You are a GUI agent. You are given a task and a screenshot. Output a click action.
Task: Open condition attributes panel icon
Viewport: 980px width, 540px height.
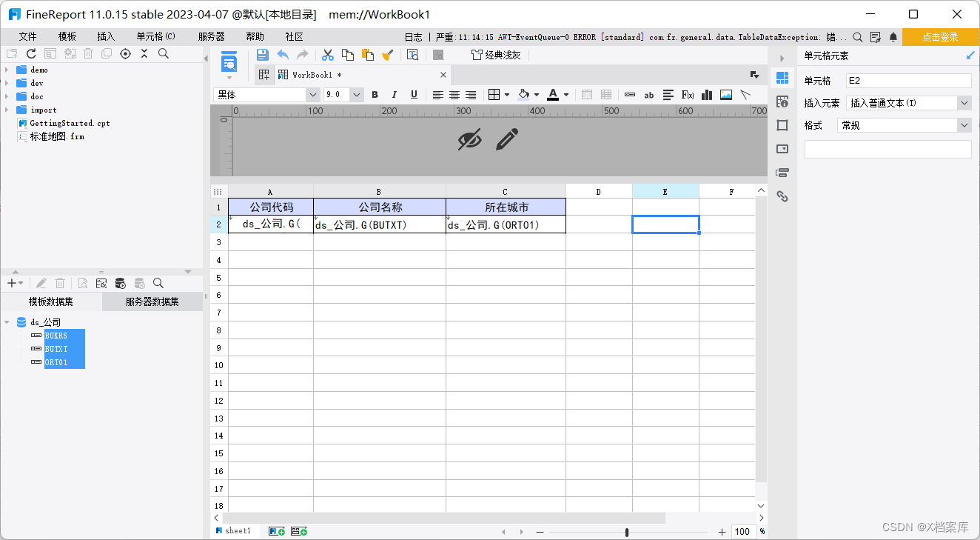click(782, 173)
